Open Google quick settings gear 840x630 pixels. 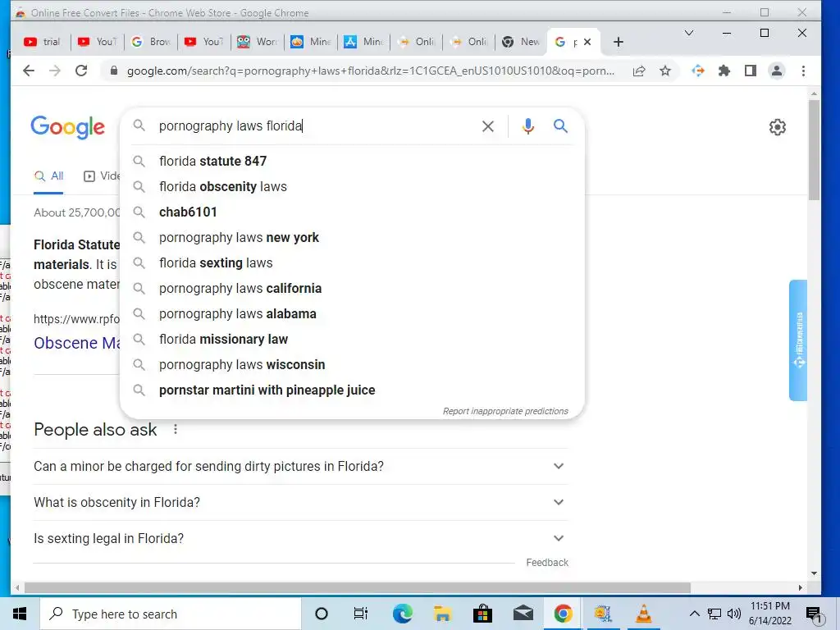[778, 127]
